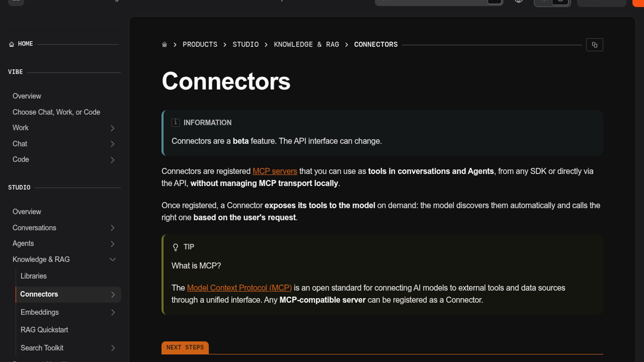Click the copy page icon beside breadcrumbs

point(594,45)
